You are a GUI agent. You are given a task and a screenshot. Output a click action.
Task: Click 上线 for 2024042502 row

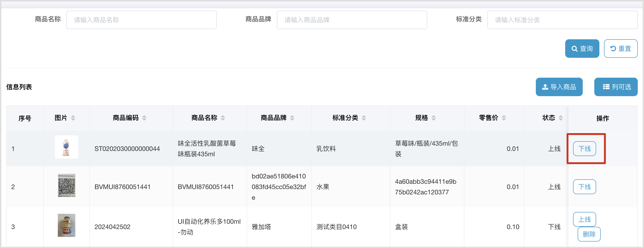click(584, 219)
